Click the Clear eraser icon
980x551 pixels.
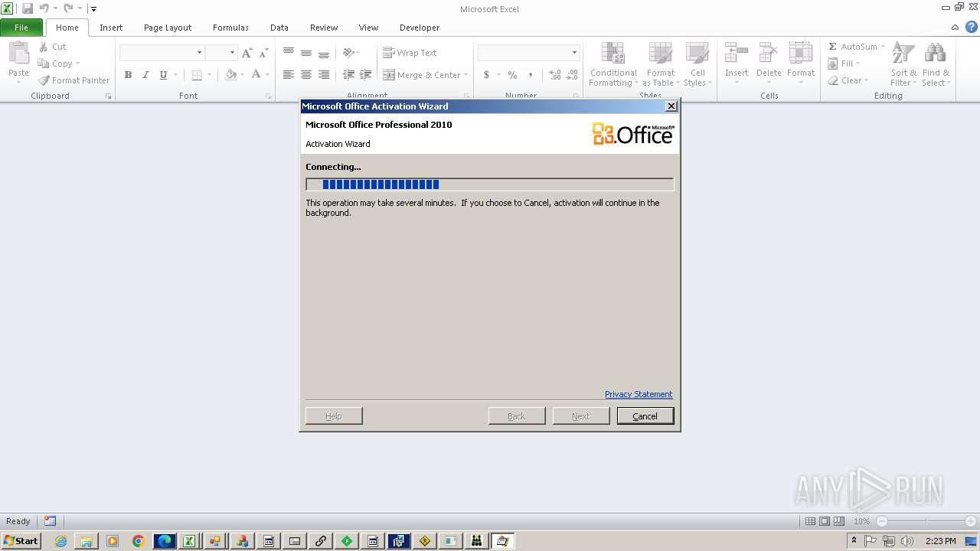tap(833, 80)
